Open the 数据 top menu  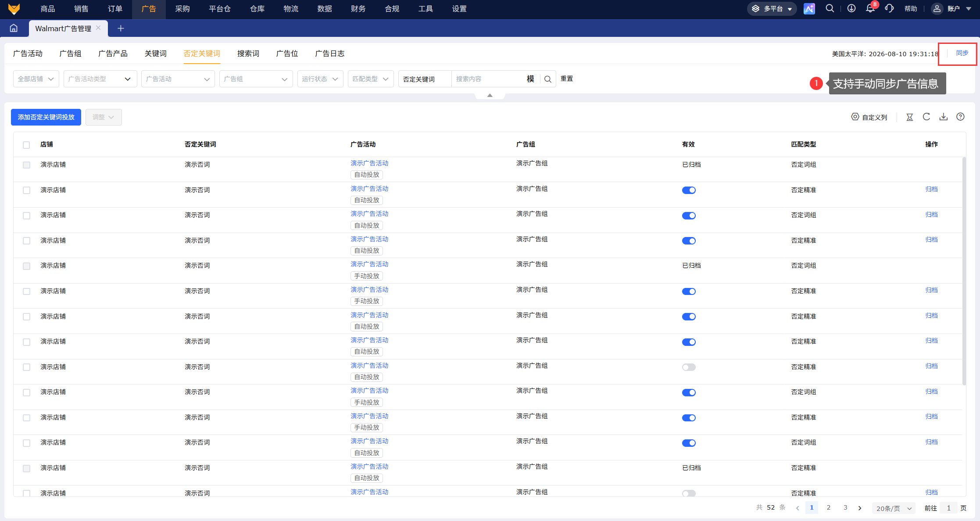[x=325, y=9]
